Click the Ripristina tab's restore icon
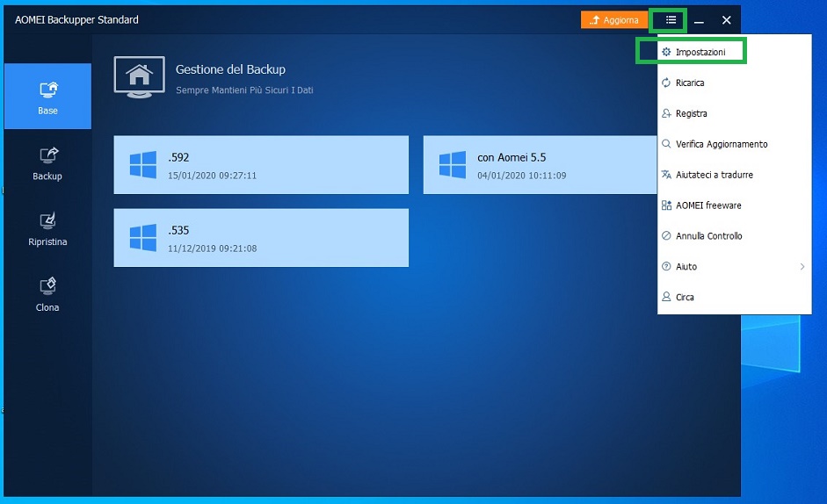 (48, 221)
